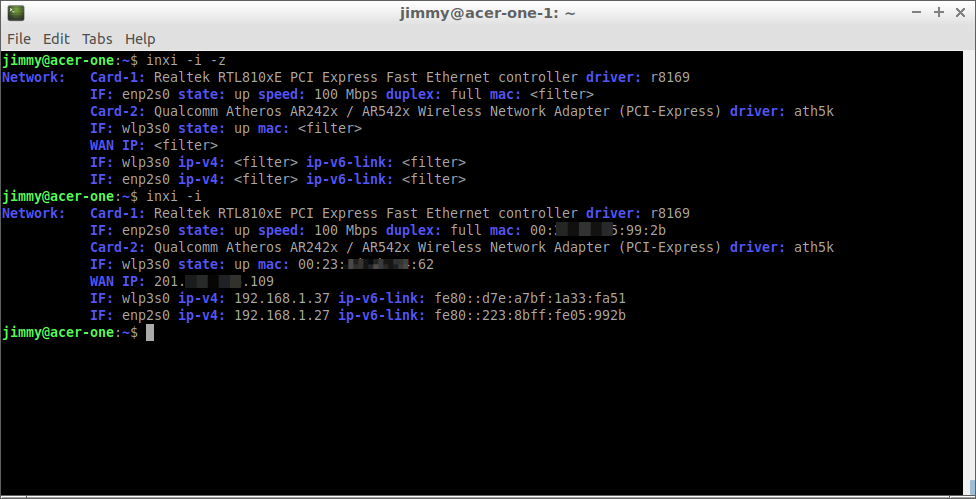976x499 pixels.
Task: Click the 'inxi -i -z' command text
Action: 185,60
